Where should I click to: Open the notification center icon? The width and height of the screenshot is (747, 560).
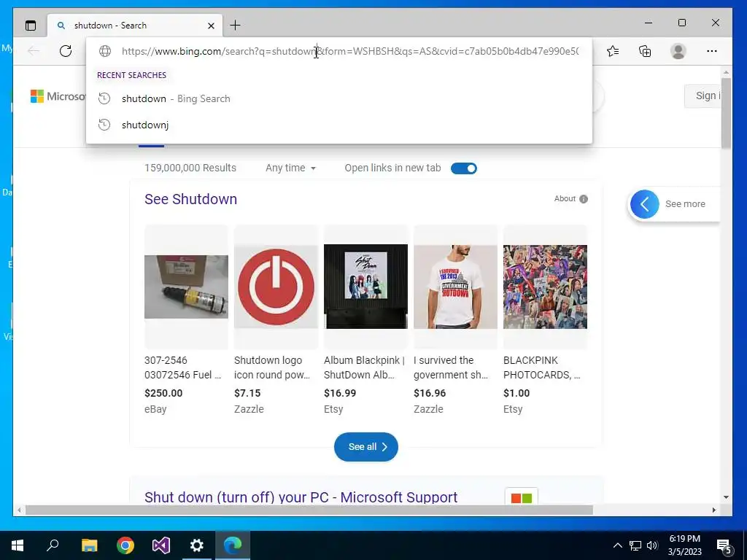(x=724, y=545)
